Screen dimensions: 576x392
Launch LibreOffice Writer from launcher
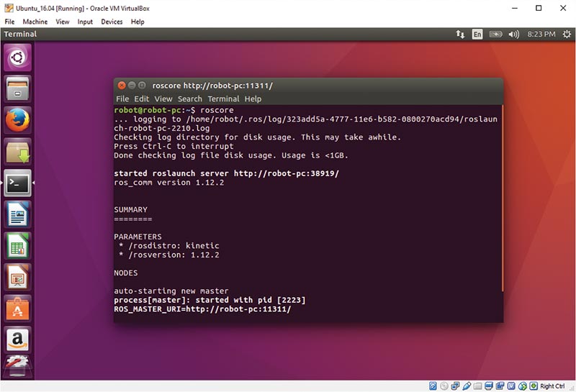pyautogui.click(x=17, y=214)
